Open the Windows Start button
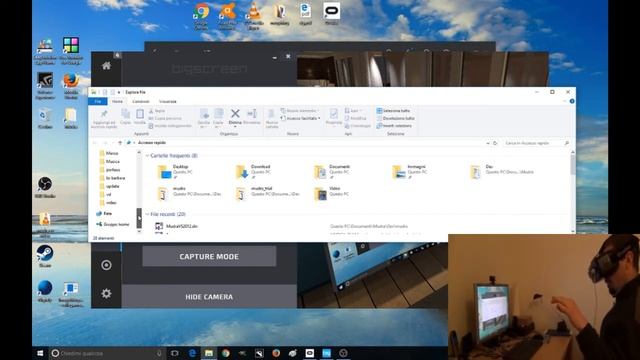The height and width of the screenshot is (360, 640). 40,353
